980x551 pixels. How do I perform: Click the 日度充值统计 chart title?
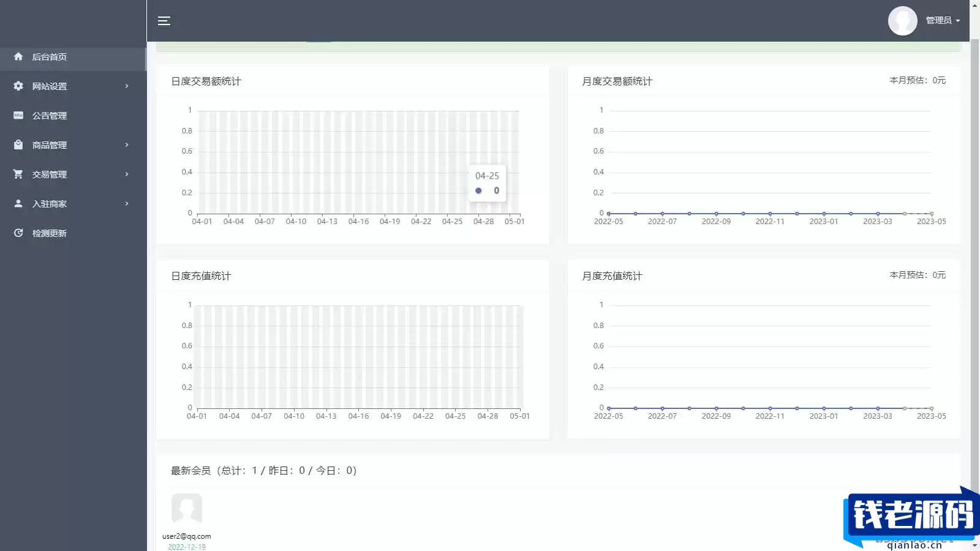pyautogui.click(x=201, y=276)
